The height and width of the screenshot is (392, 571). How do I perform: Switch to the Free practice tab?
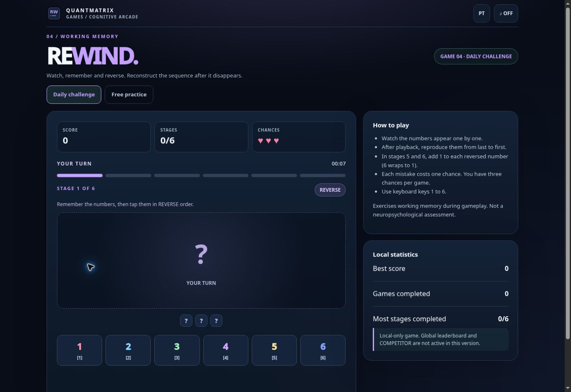tap(129, 94)
